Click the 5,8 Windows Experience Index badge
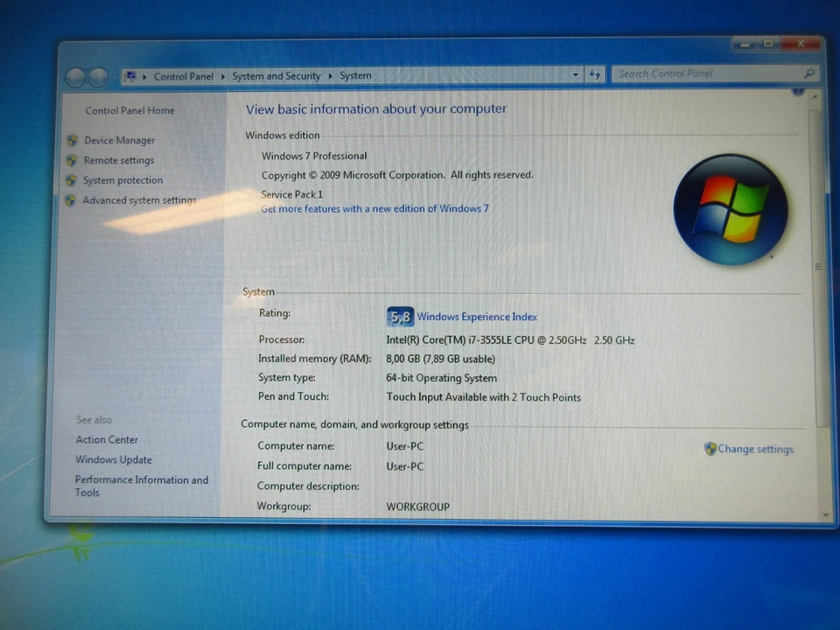Viewport: 840px width, 630px height. 399,317
